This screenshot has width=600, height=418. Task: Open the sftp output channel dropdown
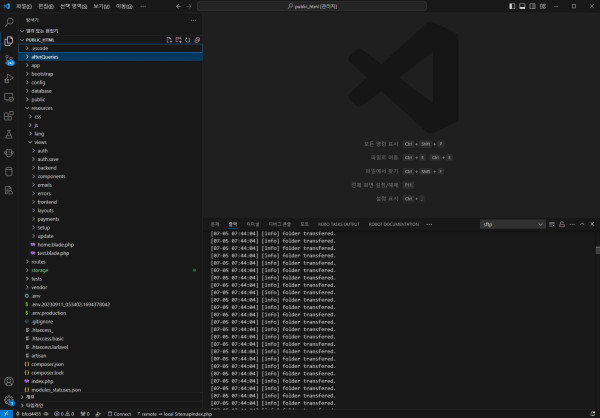[x=513, y=224]
